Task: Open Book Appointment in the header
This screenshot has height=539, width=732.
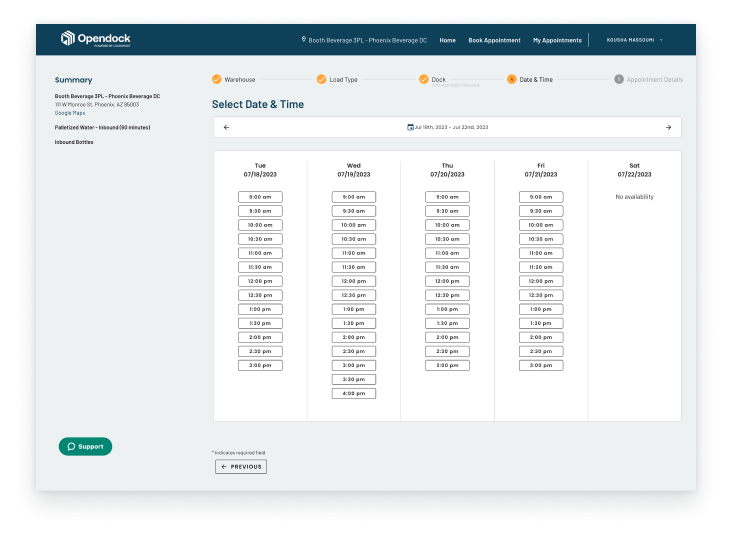Action: tap(494, 41)
